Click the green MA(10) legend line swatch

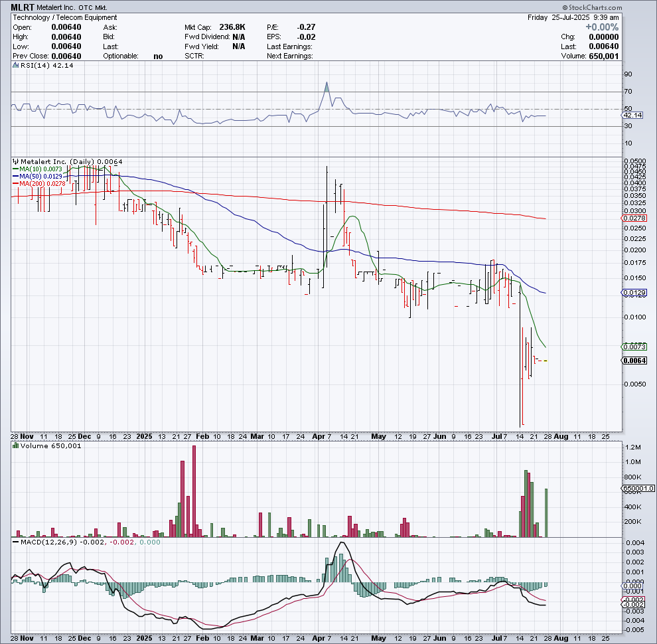click(15, 169)
